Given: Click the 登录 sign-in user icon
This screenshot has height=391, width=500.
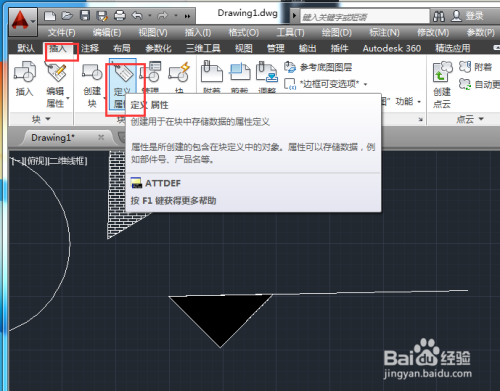Looking at the screenshot, I should [x=456, y=16].
